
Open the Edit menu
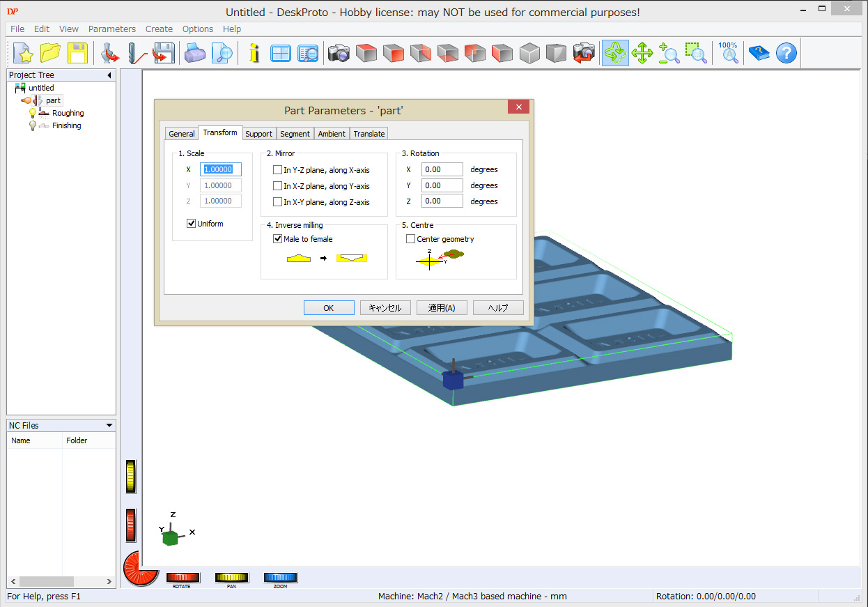pyautogui.click(x=42, y=29)
